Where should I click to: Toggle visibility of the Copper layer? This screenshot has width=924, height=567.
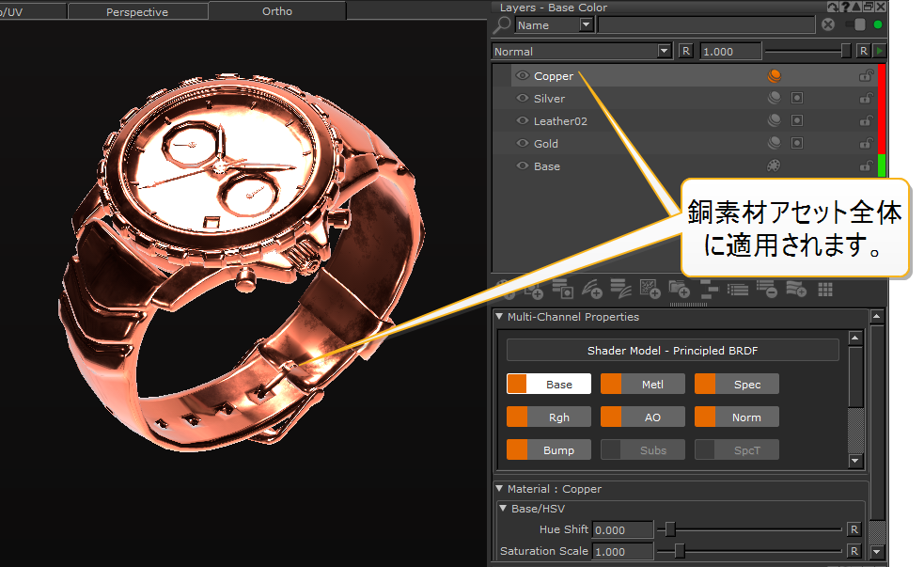tap(523, 76)
